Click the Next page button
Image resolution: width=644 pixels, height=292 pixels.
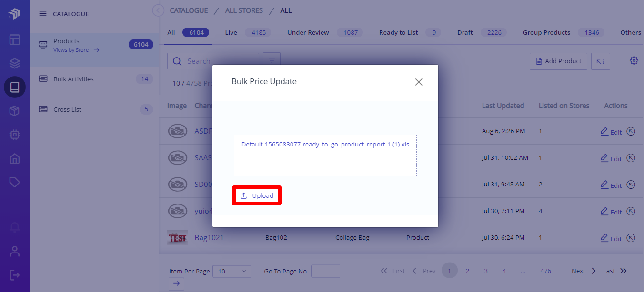584,271
